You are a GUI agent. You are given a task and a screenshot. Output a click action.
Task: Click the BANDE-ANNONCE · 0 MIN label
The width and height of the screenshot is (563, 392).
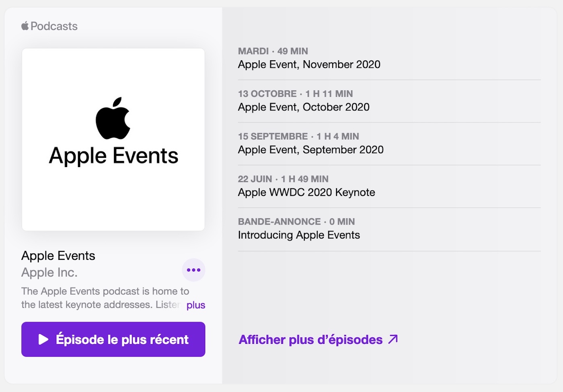[296, 221]
